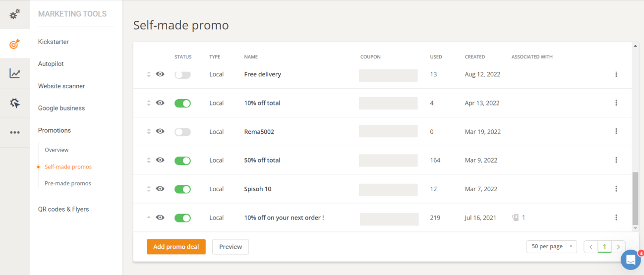Click the promo list vertical scrollbar

tap(636, 198)
